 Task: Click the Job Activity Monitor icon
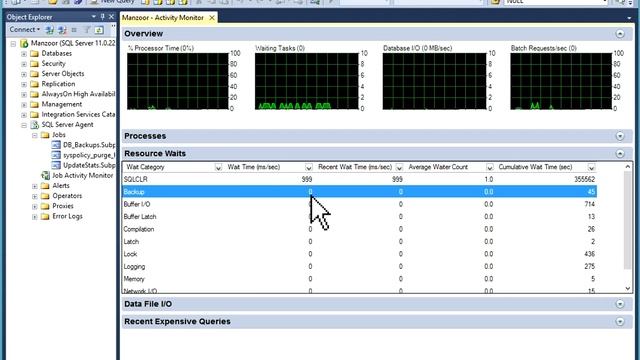point(45,176)
